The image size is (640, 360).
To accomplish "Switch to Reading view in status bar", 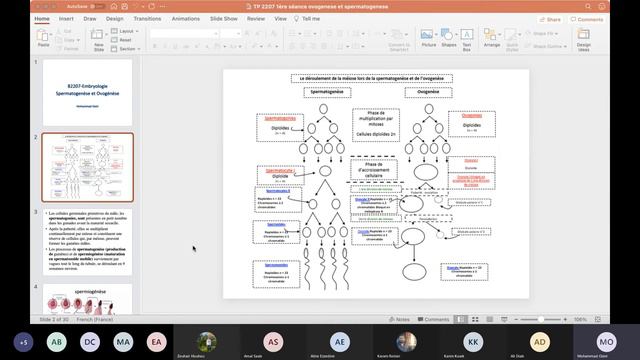I will 490,319.
